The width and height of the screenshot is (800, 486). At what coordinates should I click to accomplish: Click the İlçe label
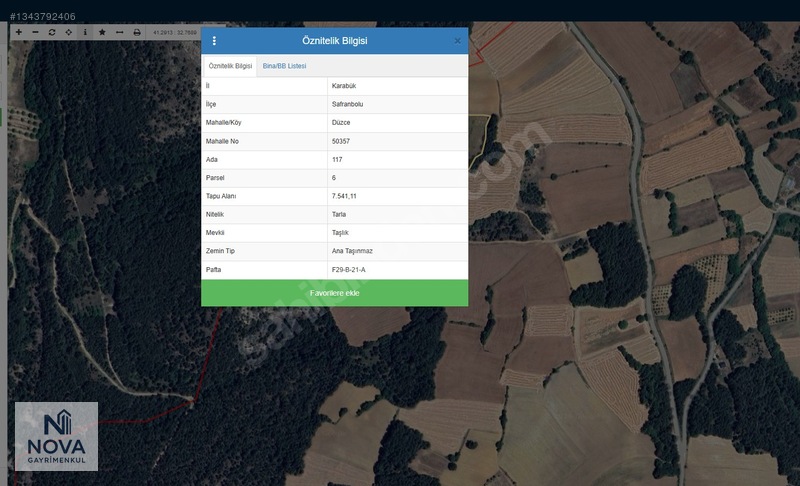211,104
